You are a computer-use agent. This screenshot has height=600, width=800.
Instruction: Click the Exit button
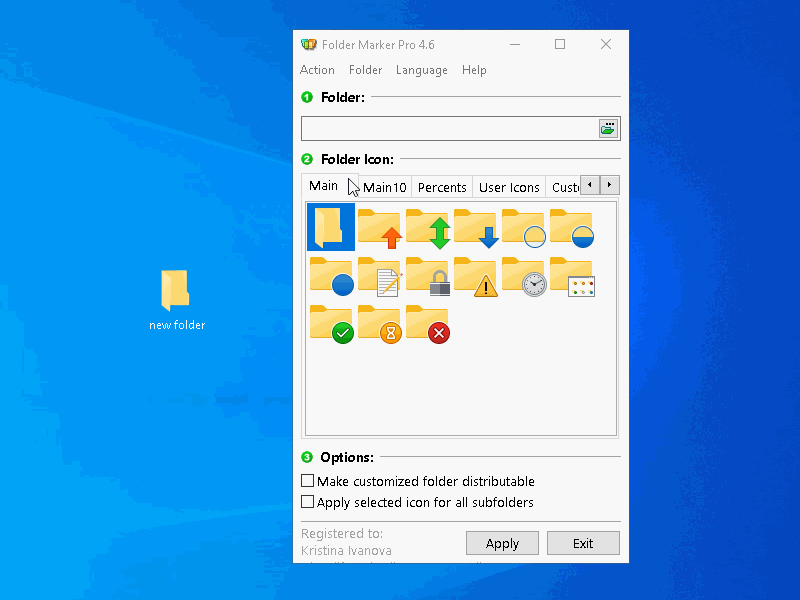[583, 543]
